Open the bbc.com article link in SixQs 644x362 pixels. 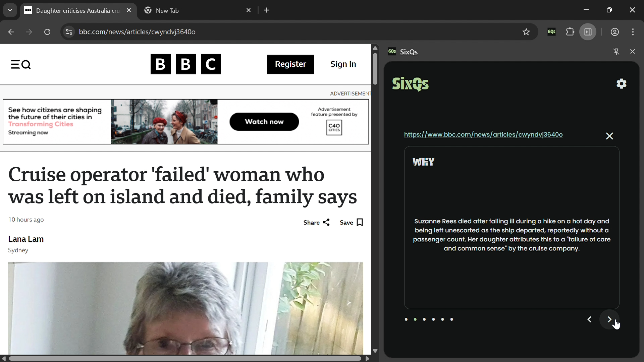click(x=483, y=135)
